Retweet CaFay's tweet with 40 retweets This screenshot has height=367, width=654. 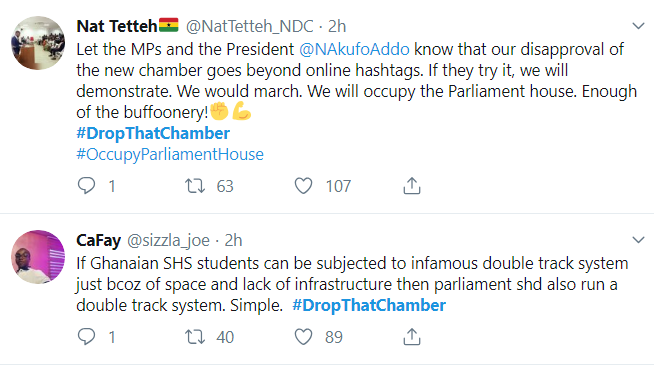click(195, 337)
